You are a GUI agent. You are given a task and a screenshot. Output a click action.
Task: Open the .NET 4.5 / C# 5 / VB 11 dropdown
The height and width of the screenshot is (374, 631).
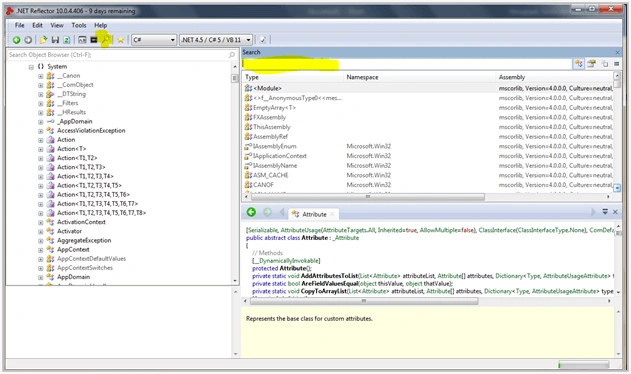(x=216, y=40)
